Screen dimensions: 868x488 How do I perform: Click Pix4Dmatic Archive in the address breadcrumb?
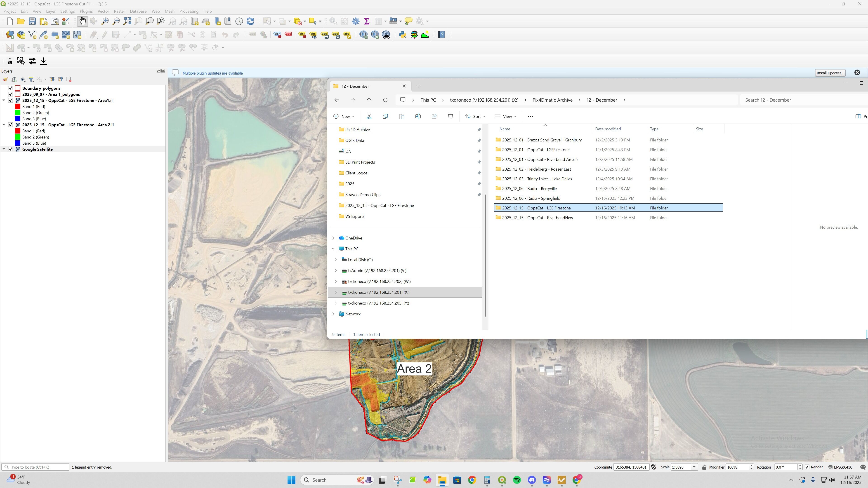(552, 100)
